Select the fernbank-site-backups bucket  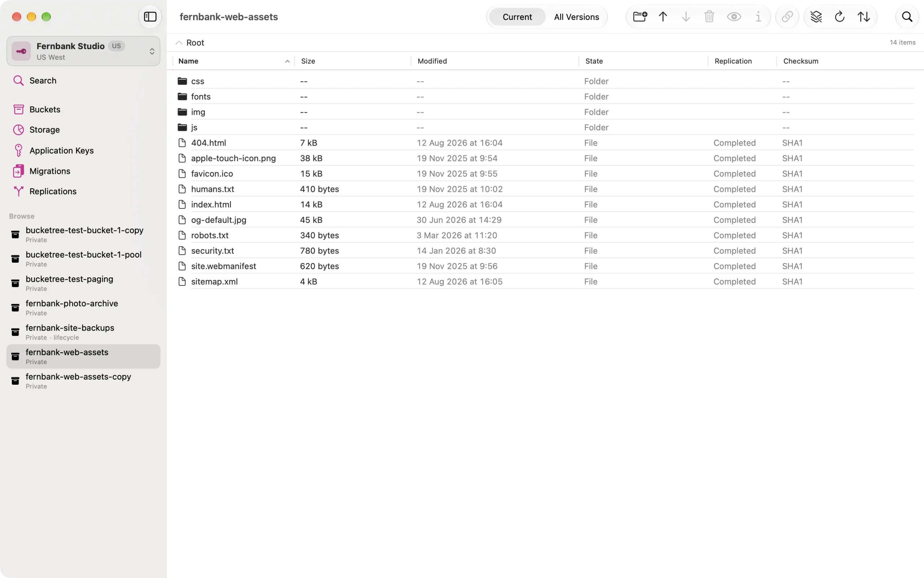click(83, 332)
